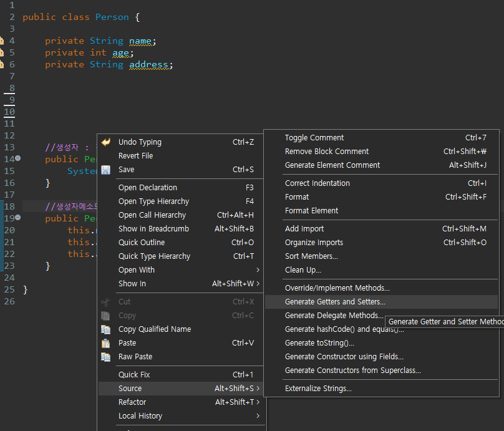Select Clean Up...

coord(382,270)
